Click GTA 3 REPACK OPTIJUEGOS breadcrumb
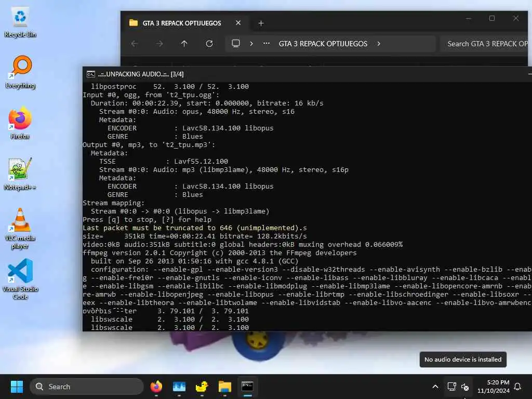The width and height of the screenshot is (532, 399). pos(323,44)
